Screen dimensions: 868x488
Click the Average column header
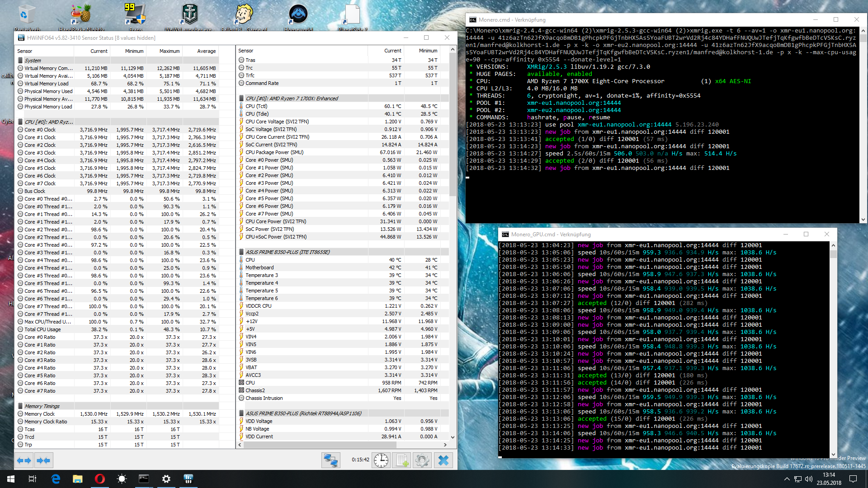pyautogui.click(x=206, y=51)
